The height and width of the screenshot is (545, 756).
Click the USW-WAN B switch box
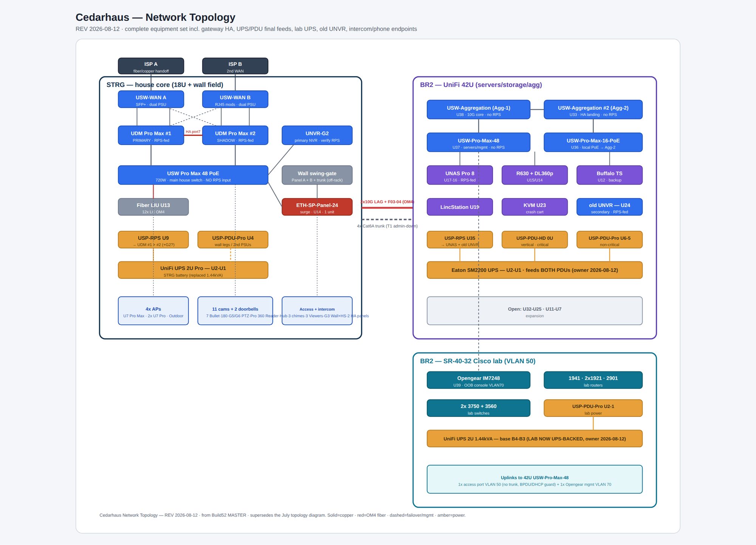click(x=235, y=99)
